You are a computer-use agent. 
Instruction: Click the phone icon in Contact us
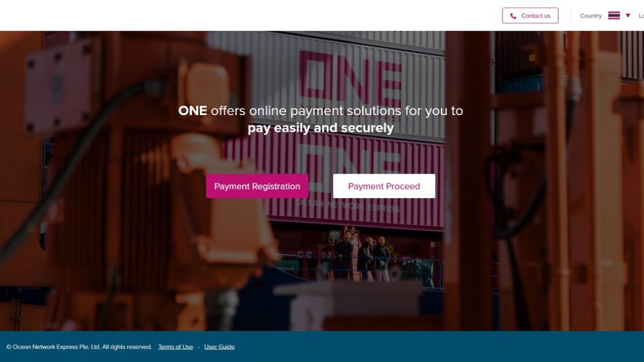[513, 16]
